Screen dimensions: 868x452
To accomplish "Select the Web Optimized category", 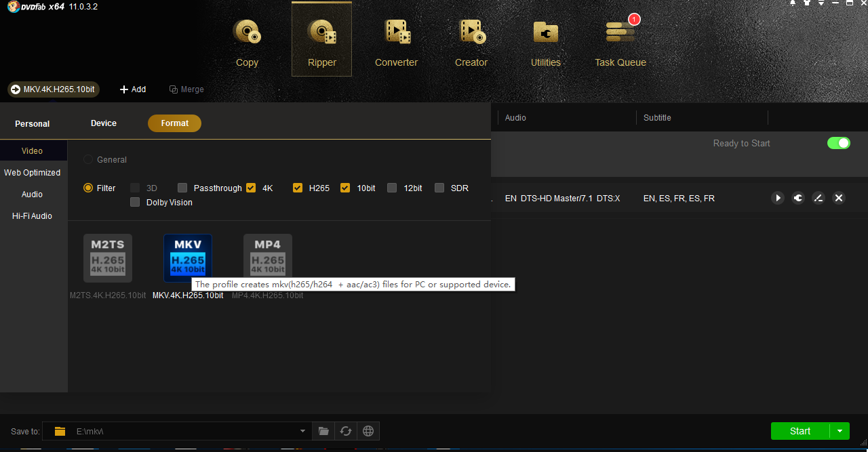I will [x=33, y=173].
